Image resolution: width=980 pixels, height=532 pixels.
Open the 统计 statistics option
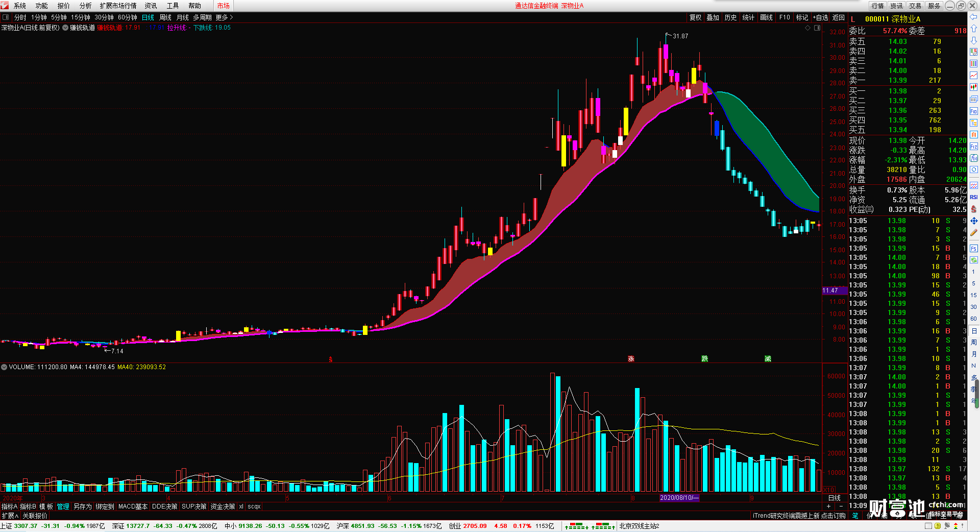point(748,17)
